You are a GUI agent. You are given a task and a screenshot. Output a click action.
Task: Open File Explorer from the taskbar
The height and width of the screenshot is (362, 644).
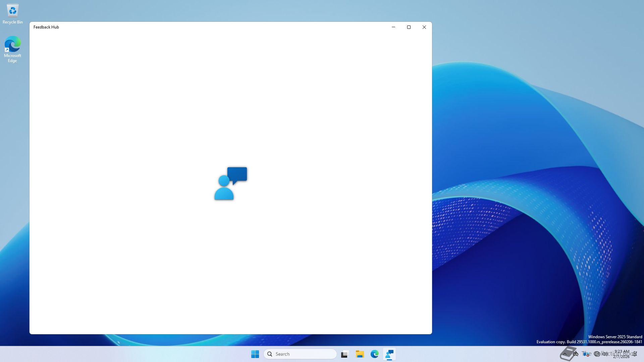pyautogui.click(x=360, y=354)
